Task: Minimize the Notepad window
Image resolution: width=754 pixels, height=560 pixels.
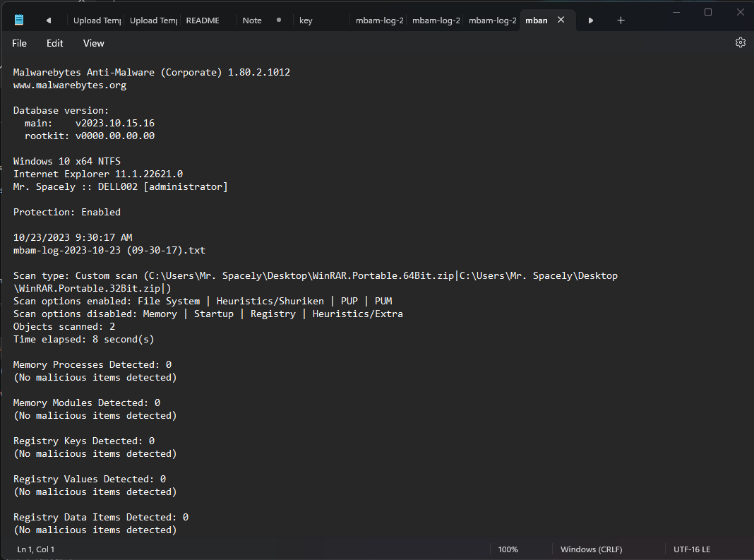Action: 676,12
